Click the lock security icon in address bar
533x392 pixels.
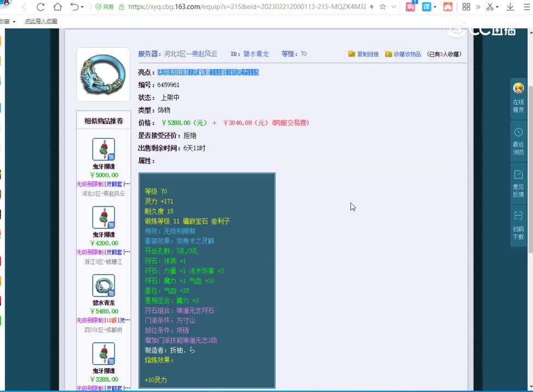click(121, 7)
